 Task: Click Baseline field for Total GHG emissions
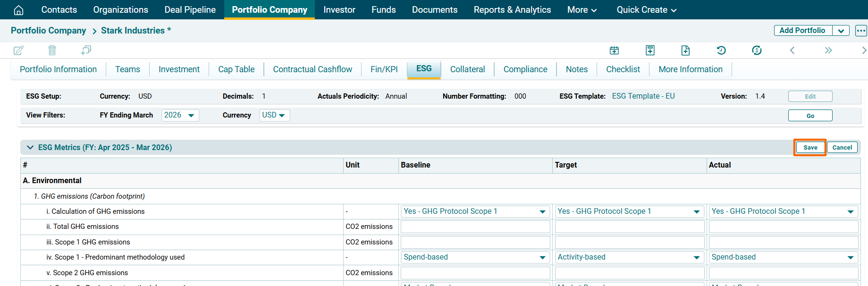475,227
